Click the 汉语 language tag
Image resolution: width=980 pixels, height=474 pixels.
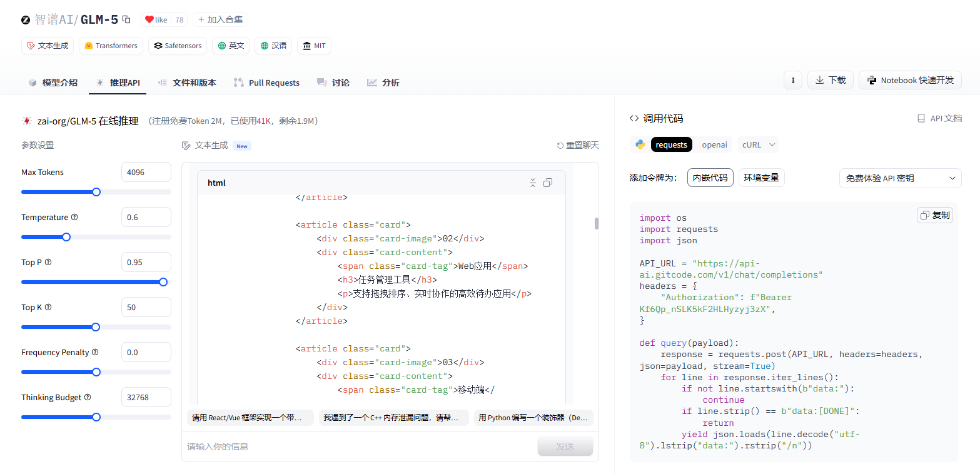(273, 46)
